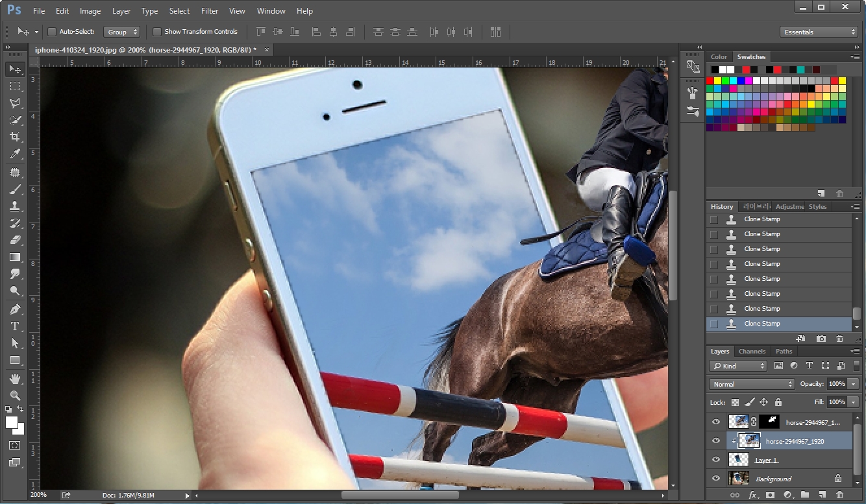Switch to the Channels tab
Image resolution: width=866 pixels, height=504 pixels.
click(x=752, y=351)
